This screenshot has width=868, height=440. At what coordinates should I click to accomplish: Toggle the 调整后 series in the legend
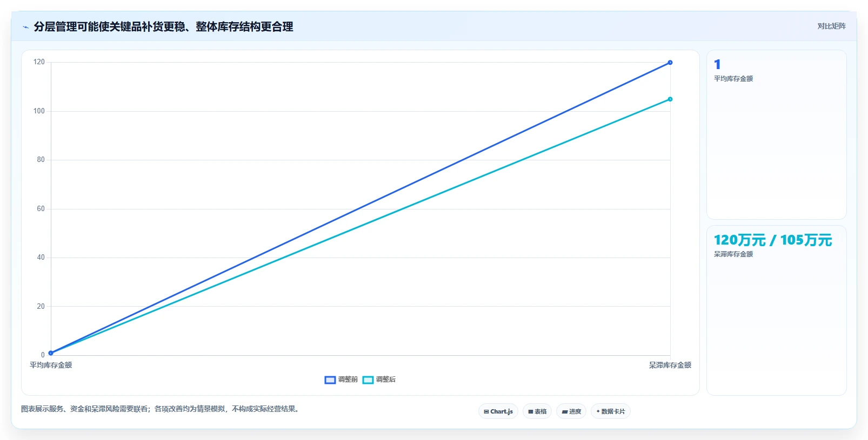pyautogui.click(x=379, y=380)
